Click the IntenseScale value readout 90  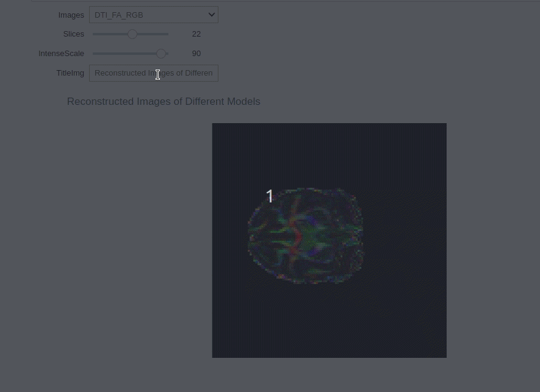click(x=196, y=54)
